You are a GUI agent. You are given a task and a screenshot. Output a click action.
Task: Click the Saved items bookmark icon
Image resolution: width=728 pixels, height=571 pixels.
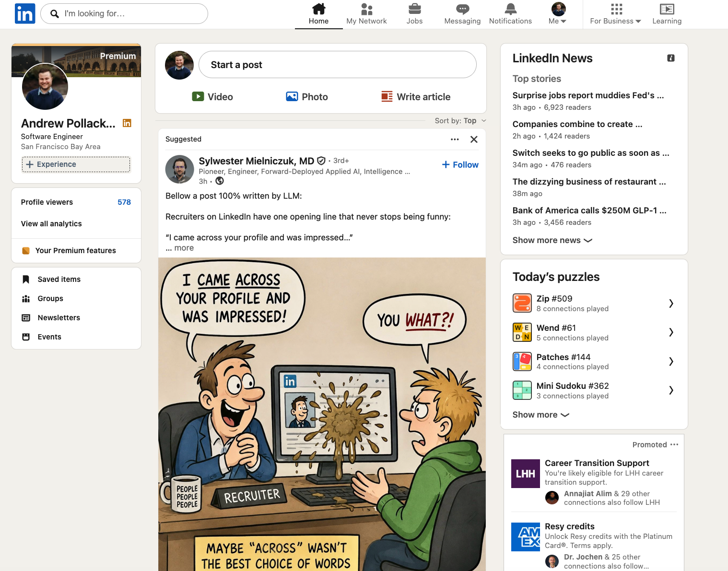(x=26, y=280)
